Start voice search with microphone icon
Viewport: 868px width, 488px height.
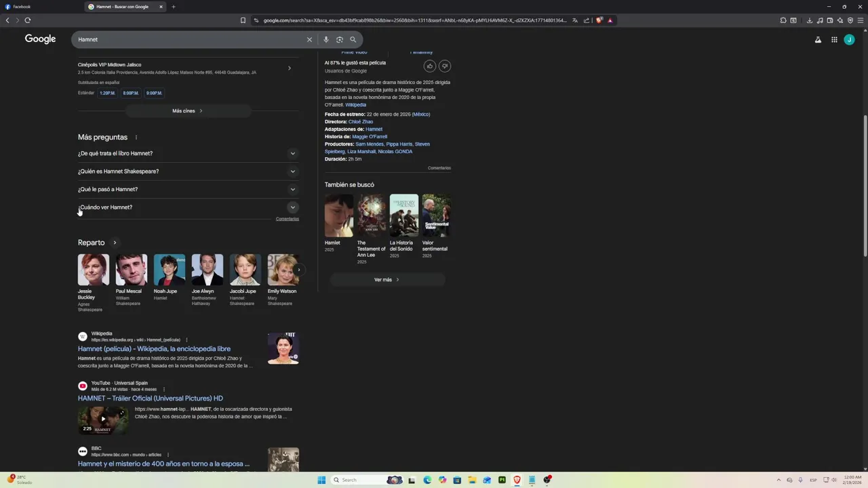pos(326,39)
